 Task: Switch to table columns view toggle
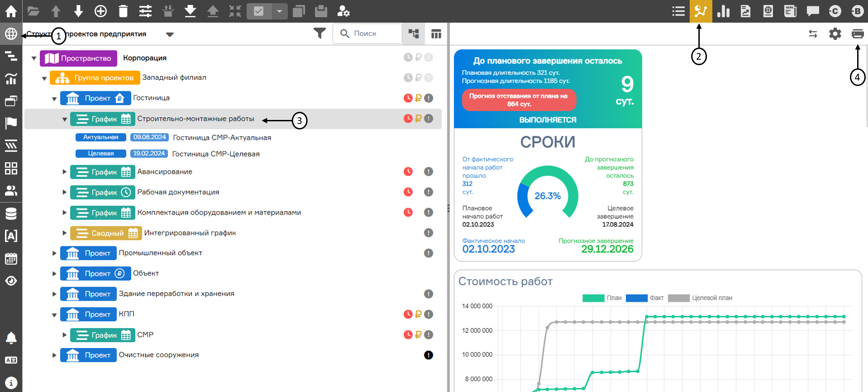click(x=436, y=33)
